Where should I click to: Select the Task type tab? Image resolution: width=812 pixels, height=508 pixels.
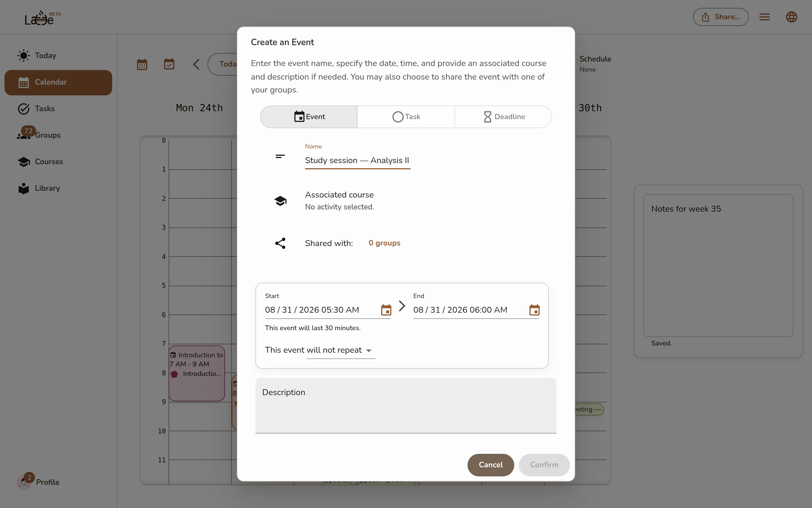pyautogui.click(x=406, y=117)
